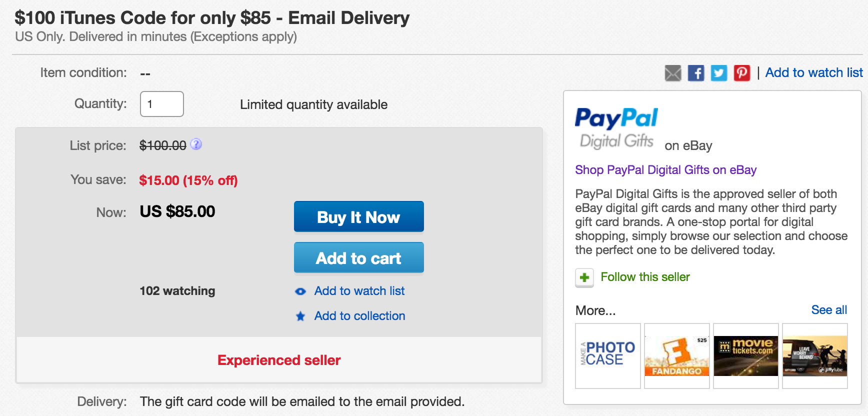Viewport: 868px width, 416px height.
Task: Click the star icon beside collection
Action: [x=300, y=316]
